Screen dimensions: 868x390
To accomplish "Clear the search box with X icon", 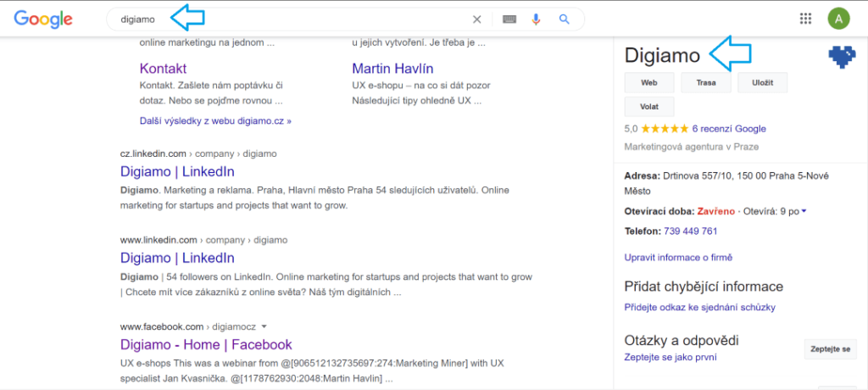I will click(x=476, y=19).
